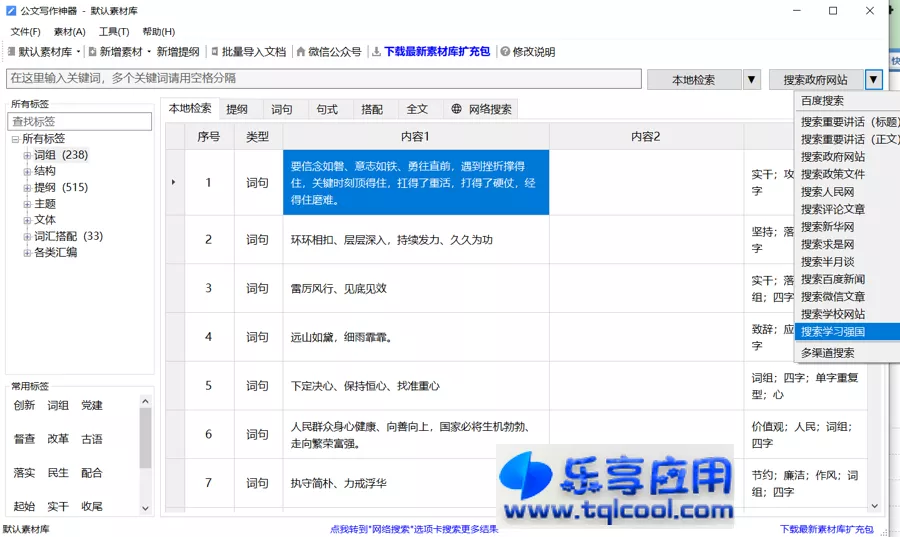Click scroll-up arrow in 常用标签 panel
The image size is (900, 537).
145,401
